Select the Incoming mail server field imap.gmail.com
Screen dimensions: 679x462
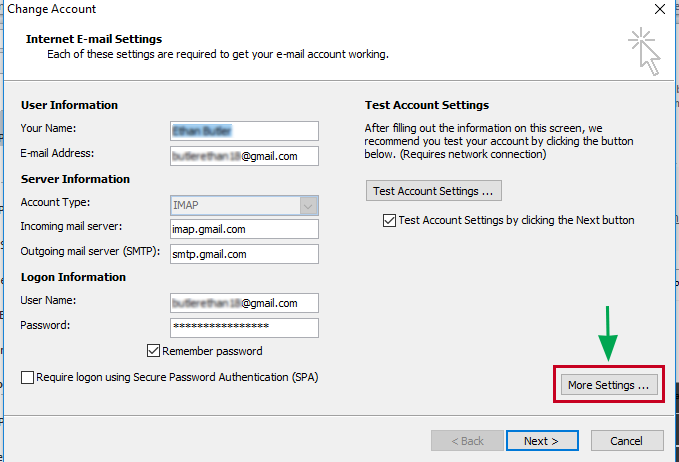pyautogui.click(x=244, y=229)
